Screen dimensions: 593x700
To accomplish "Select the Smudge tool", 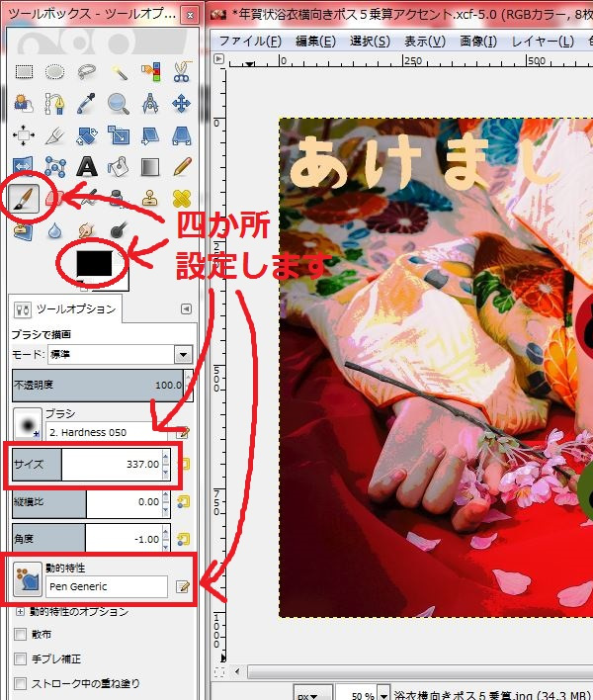I will click(87, 230).
